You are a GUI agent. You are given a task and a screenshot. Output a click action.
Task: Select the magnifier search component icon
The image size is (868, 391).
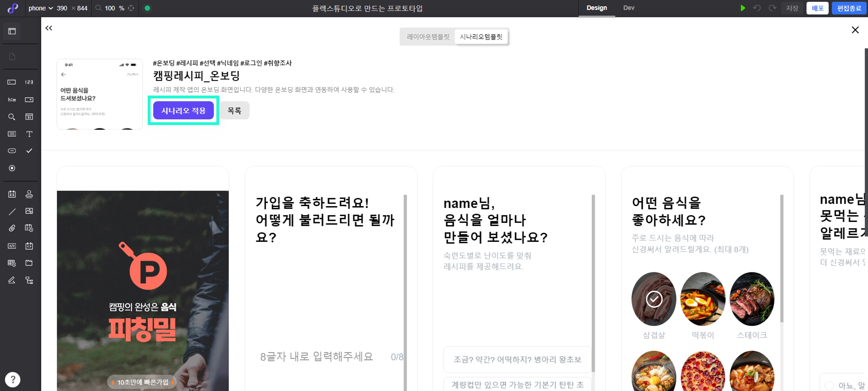(11, 117)
